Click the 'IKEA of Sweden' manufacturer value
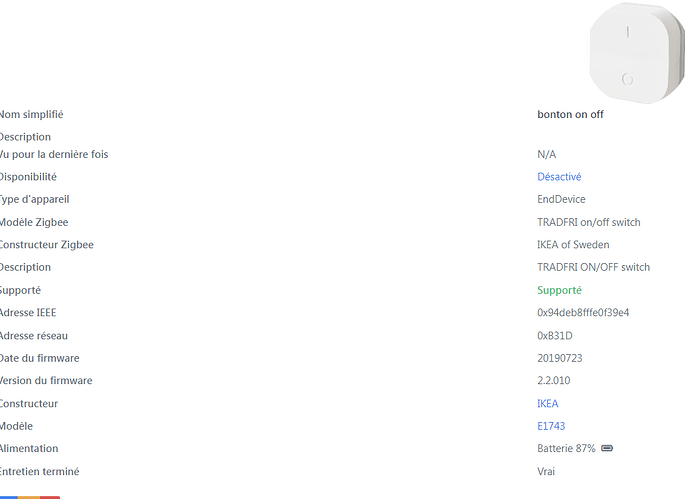Screen dimensions: 685x499 [x=573, y=245]
